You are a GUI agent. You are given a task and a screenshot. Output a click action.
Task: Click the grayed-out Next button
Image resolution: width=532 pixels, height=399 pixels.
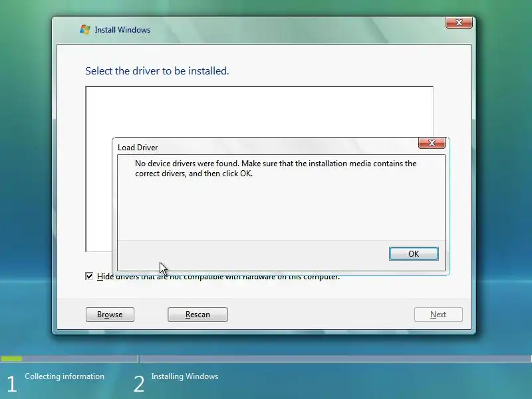tap(438, 315)
